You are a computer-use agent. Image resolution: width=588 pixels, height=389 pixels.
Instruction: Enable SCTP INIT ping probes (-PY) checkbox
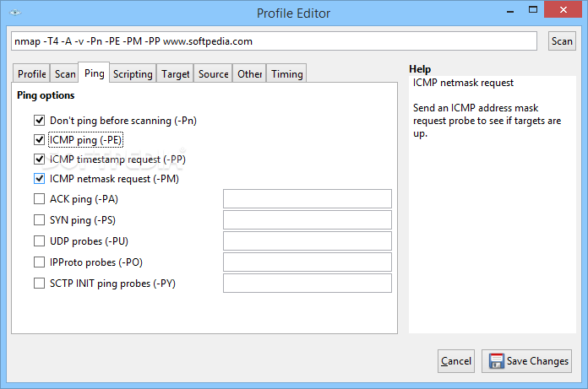coord(40,283)
